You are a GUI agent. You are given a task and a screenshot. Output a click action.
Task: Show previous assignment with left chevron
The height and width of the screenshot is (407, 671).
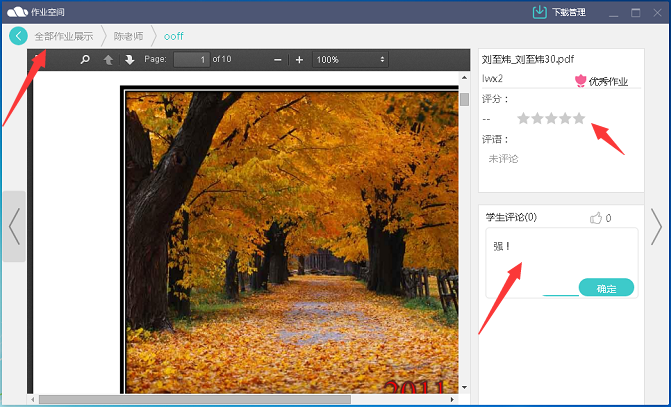(13, 226)
